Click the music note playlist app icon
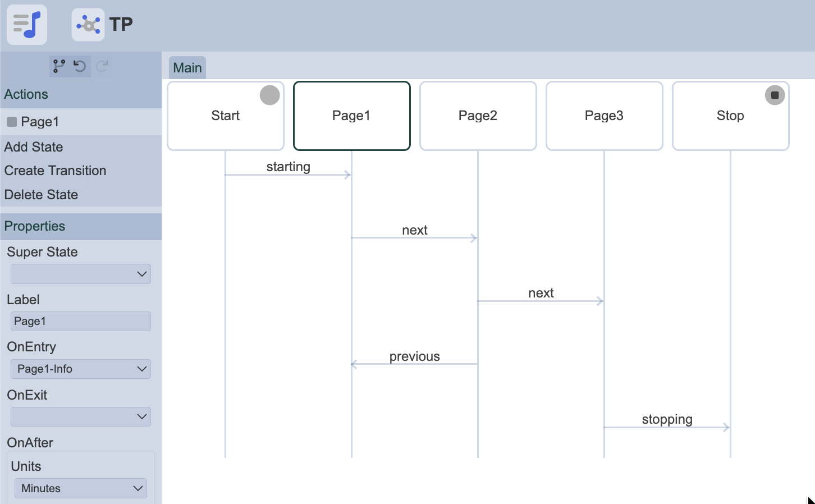815x504 pixels. coord(27,25)
